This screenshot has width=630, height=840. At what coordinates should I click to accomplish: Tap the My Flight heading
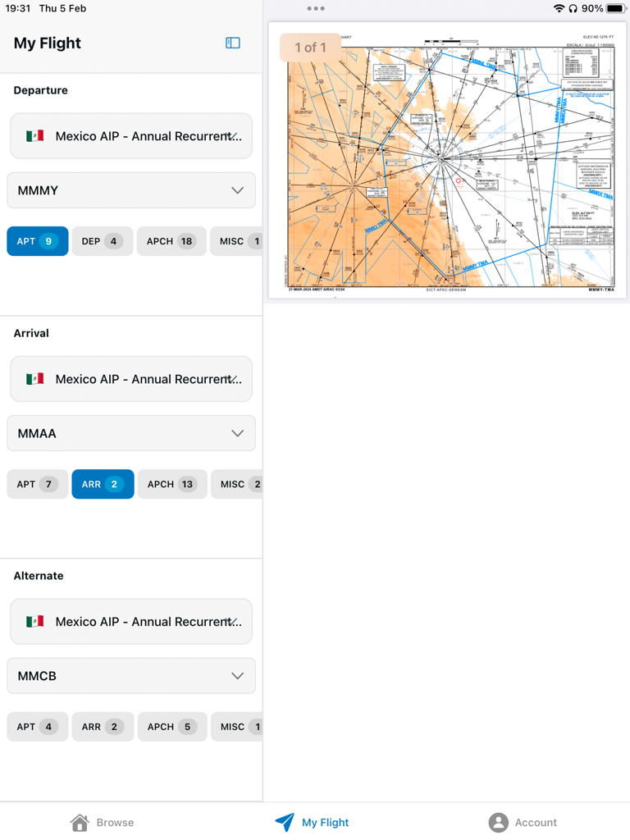[47, 43]
